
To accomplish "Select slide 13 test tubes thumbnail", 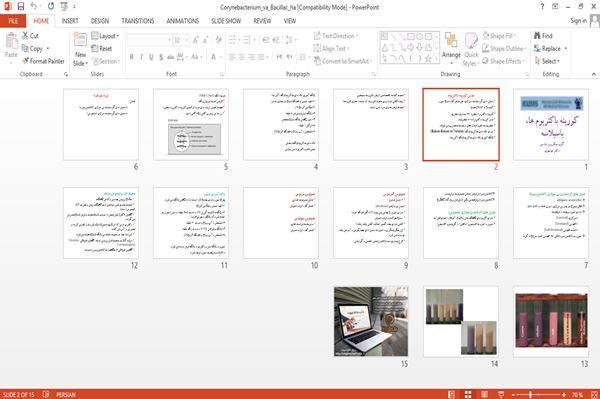I will (551, 322).
